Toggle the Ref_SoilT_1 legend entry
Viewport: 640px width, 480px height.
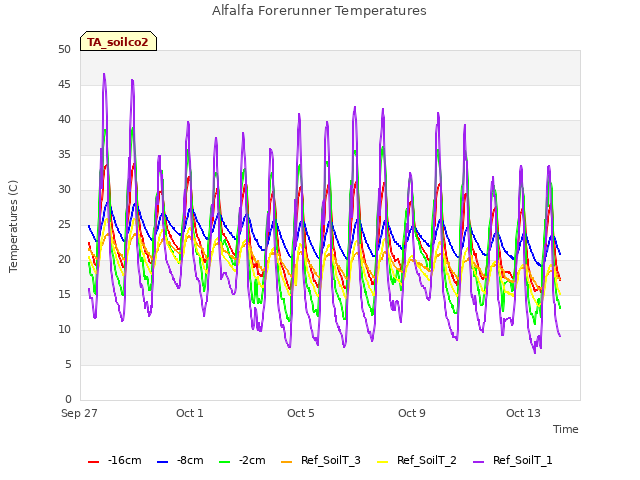513,461
